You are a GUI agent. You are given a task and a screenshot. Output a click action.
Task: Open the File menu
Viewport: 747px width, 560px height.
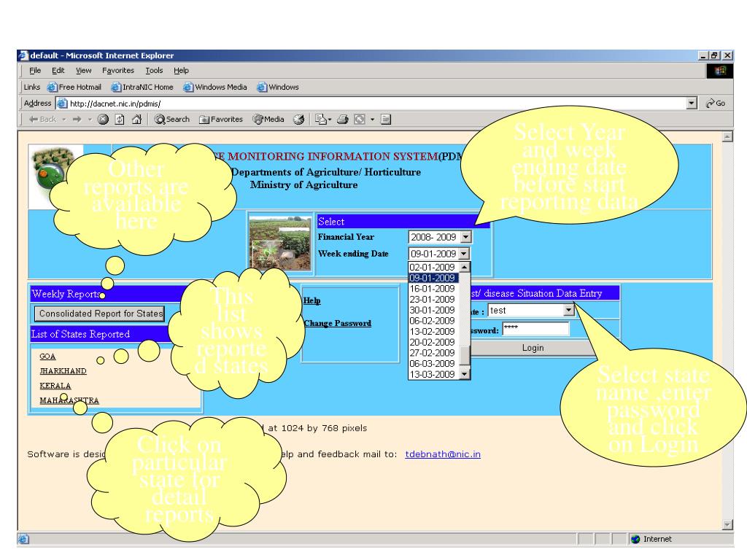coord(35,71)
